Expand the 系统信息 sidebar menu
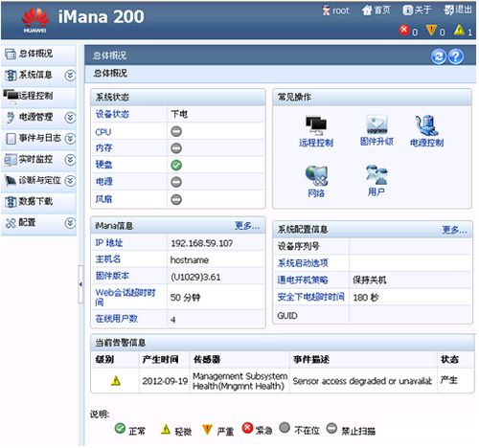479x448 pixels. coord(70,76)
